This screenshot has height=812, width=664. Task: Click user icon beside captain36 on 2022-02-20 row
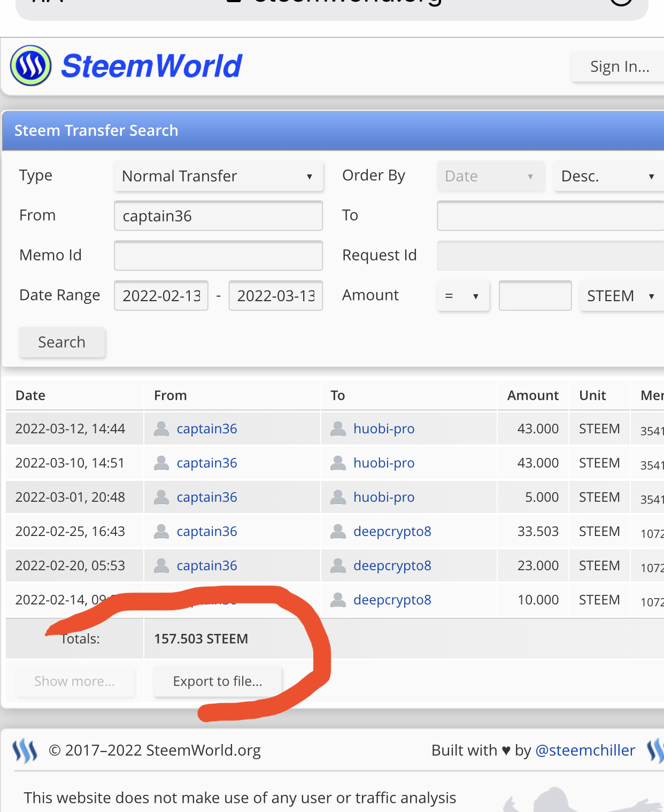click(161, 565)
